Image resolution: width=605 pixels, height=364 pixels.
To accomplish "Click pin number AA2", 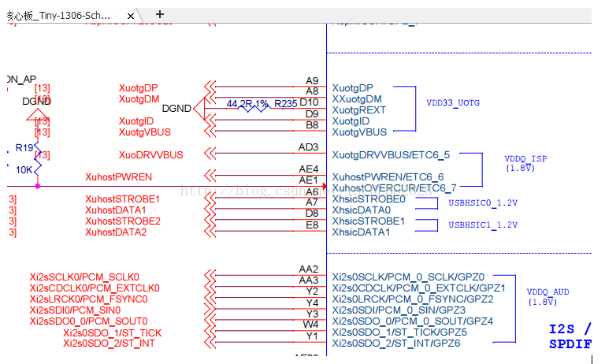I will [x=309, y=269].
